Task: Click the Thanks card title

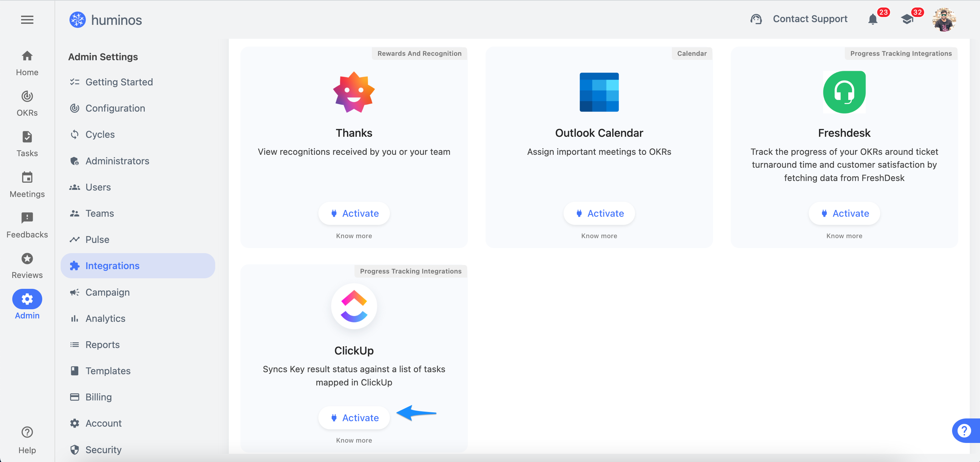Action: pos(354,133)
